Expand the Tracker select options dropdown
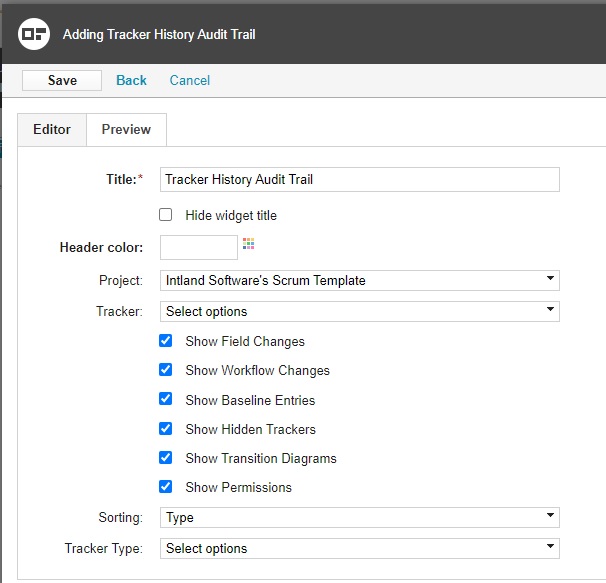 (x=360, y=311)
